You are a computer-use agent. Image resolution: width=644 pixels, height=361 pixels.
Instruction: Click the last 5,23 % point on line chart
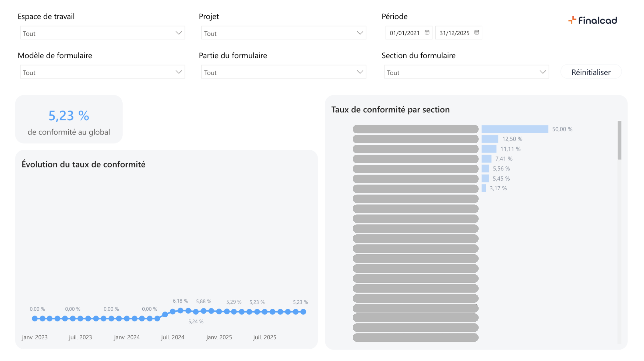(x=303, y=312)
